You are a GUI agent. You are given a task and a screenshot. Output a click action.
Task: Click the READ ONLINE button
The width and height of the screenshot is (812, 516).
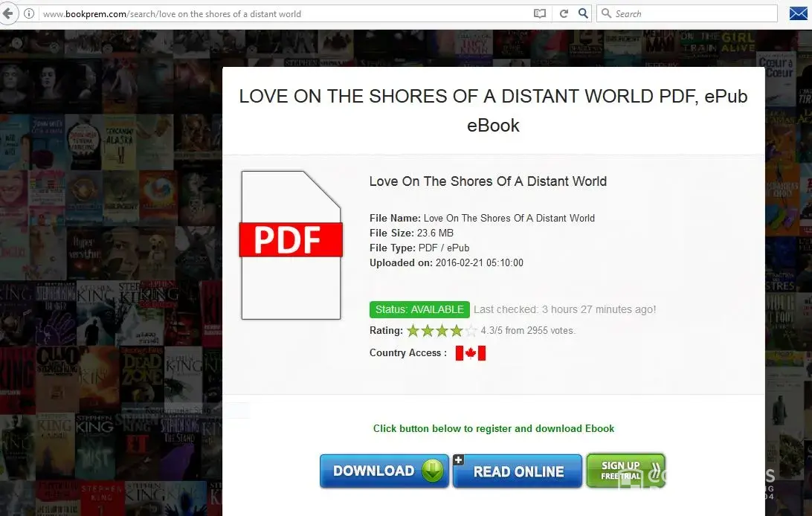coord(518,471)
